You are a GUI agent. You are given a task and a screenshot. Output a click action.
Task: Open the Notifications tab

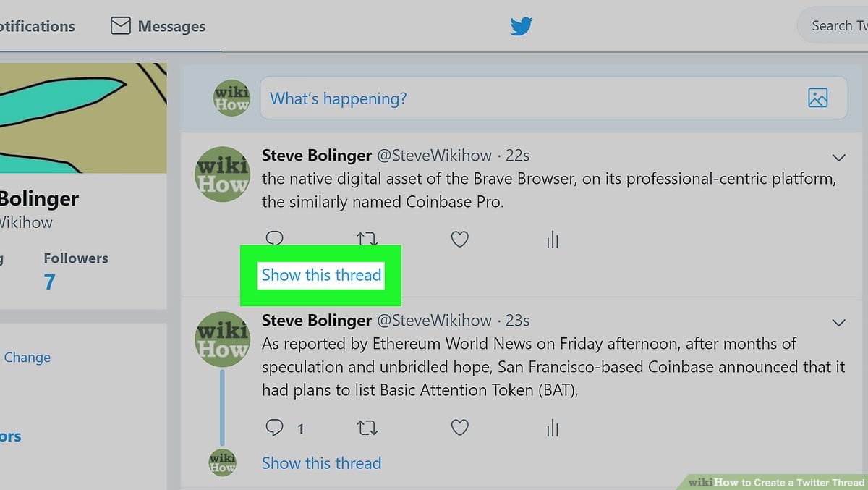point(36,27)
